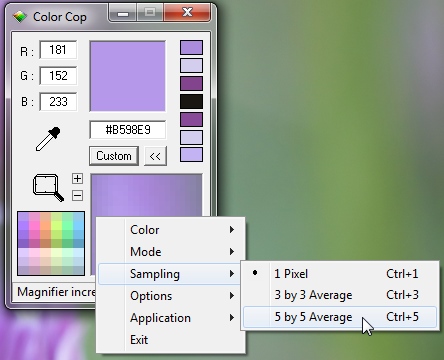The image size is (444, 360).
Task: Select the first color history swatch
Action: [x=191, y=47]
